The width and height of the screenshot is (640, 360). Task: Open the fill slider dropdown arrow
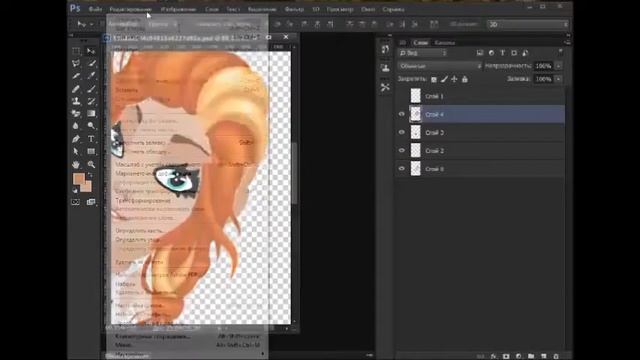(x=559, y=79)
